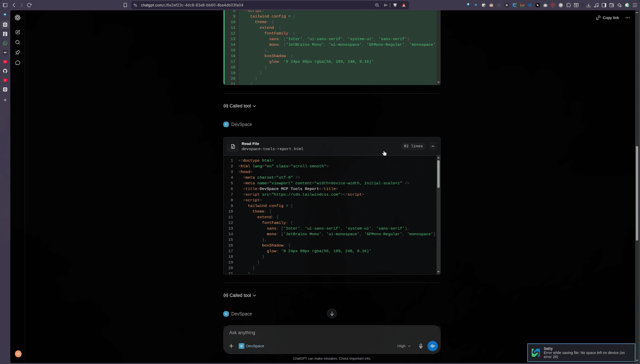Viewport: 640px width, 364px height.
Task: Switch to the Goodreads 'g' vertical tab
Action: (x=5, y=34)
